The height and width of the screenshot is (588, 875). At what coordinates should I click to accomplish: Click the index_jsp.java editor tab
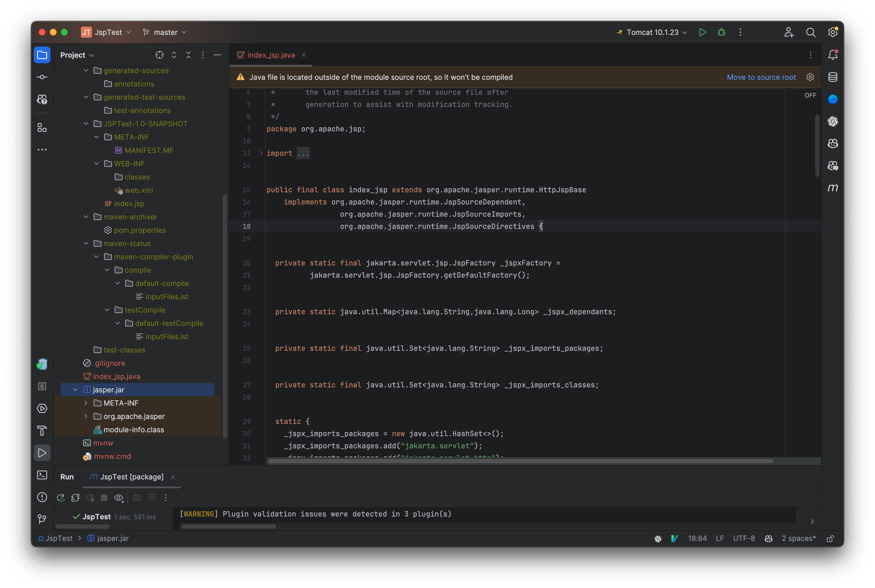271,55
